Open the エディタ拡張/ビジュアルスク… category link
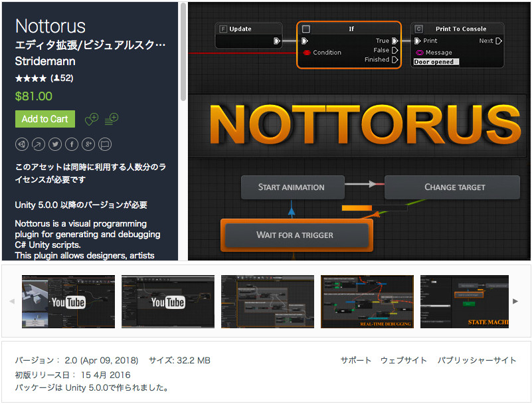The height and width of the screenshot is (404, 532). [90, 45]
